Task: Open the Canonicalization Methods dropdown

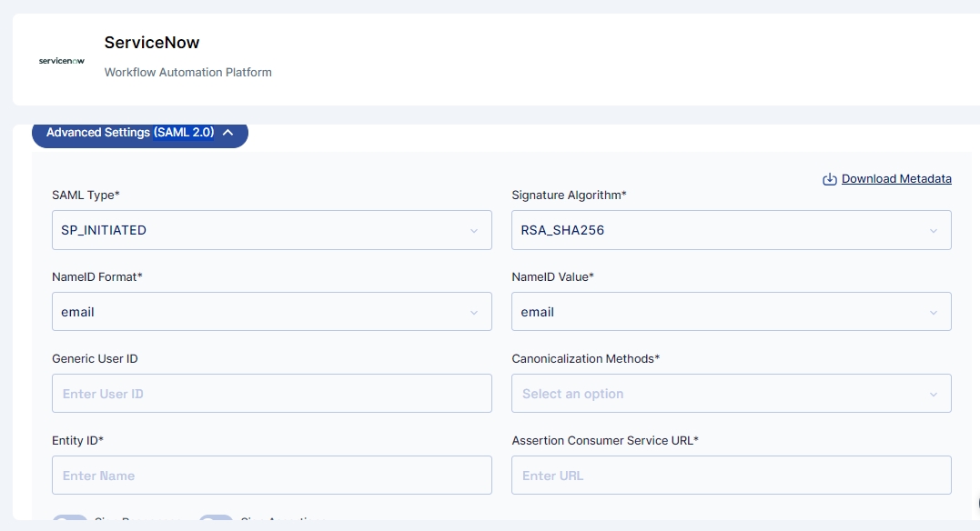Action: [x=732, y=394]
